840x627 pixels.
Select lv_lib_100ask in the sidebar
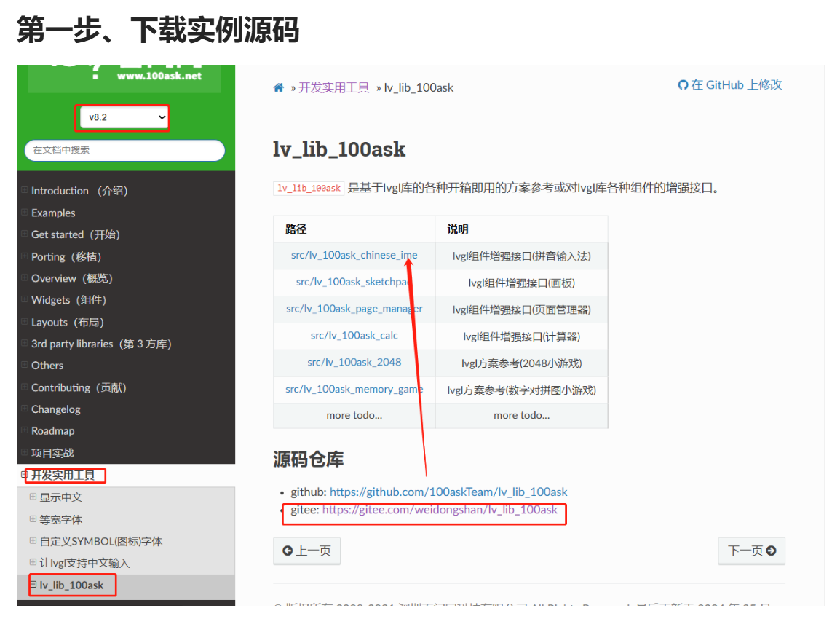coord(71,585)
